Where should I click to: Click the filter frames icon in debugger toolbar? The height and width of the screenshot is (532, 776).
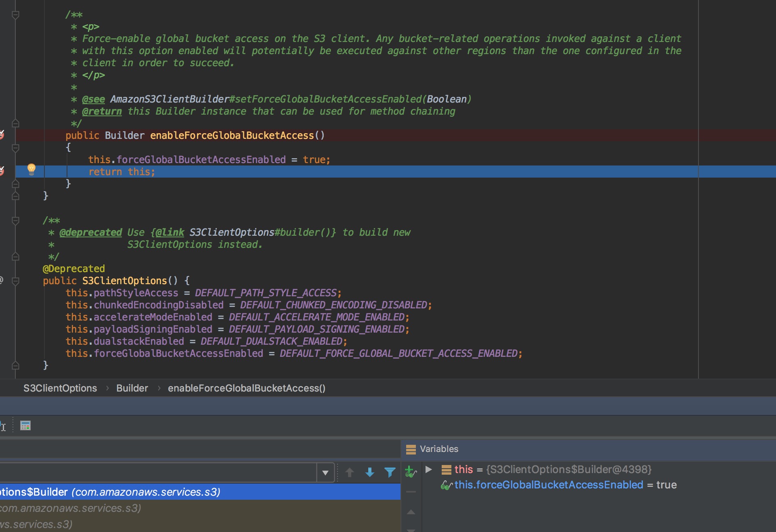click(x=390, y=473)
